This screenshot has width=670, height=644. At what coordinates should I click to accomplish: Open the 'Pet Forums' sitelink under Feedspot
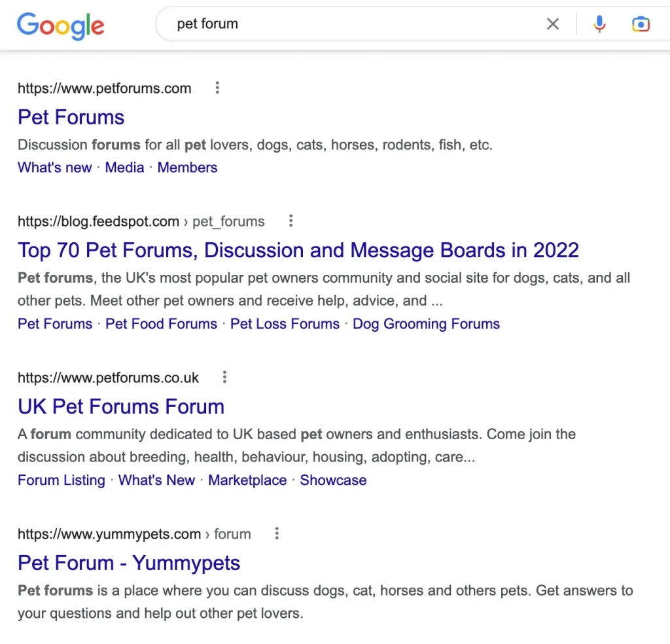click(x=55, y=324)
